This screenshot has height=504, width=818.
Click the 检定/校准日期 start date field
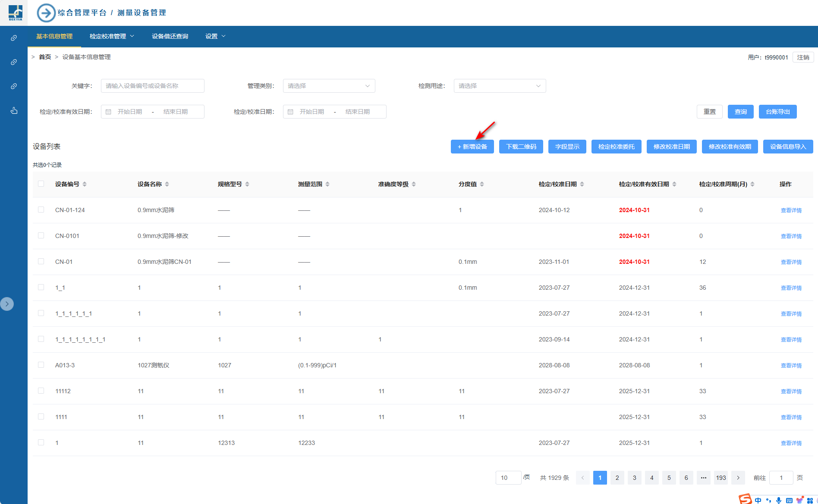[x=312, y=112]
